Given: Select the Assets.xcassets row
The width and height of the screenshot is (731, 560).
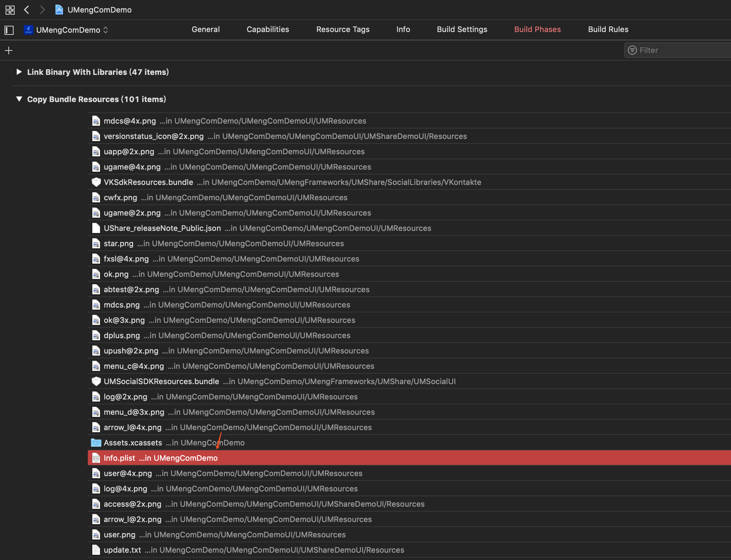Looking at the screenshot, I should (409, 443).
